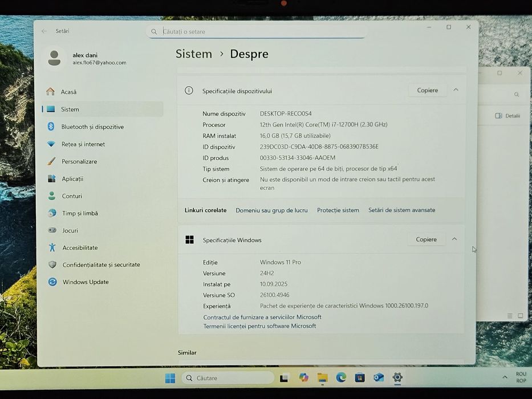532x399 pixels.
Task: Click the Windows 11 Pro edition value
Action: pos(281,262)
